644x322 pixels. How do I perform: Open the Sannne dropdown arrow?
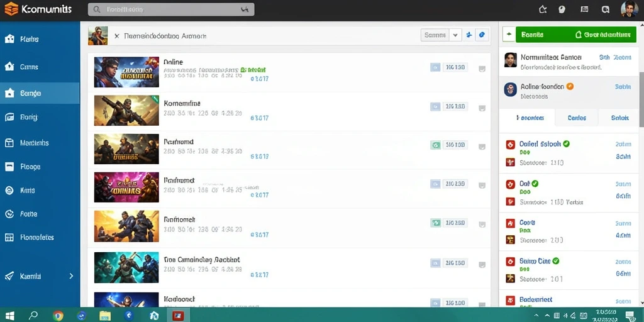[x=455, y=35]
